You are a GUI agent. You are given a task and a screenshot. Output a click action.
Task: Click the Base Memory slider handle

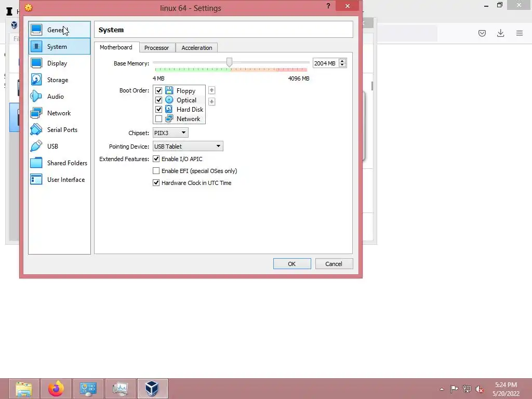tap(229, 62)
